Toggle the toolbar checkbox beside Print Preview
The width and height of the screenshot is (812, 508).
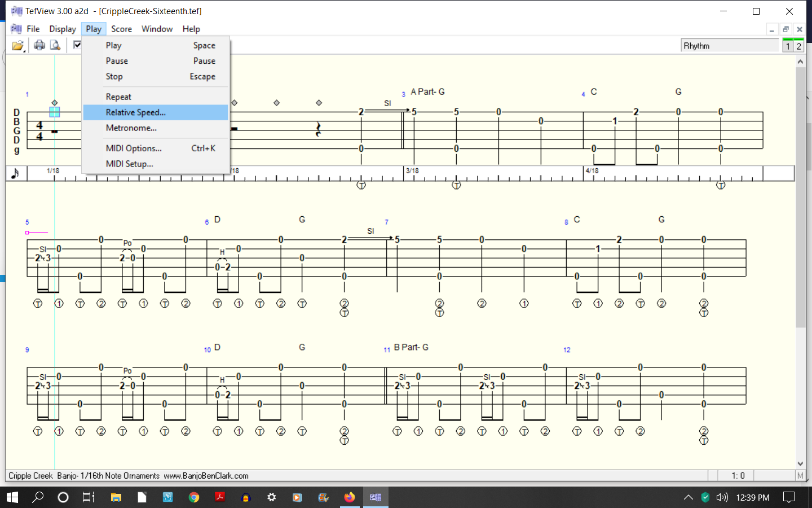pyautogui.click(x=77, y=45)
